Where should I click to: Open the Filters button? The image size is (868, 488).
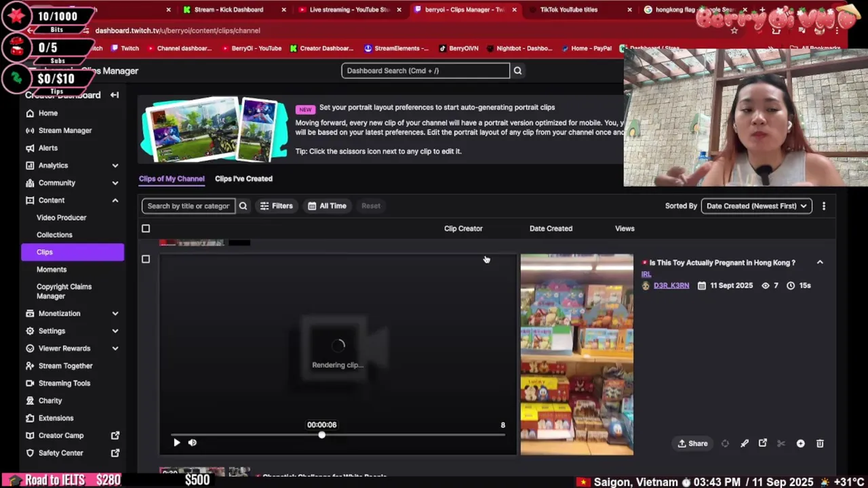click(x=276, y=206)
